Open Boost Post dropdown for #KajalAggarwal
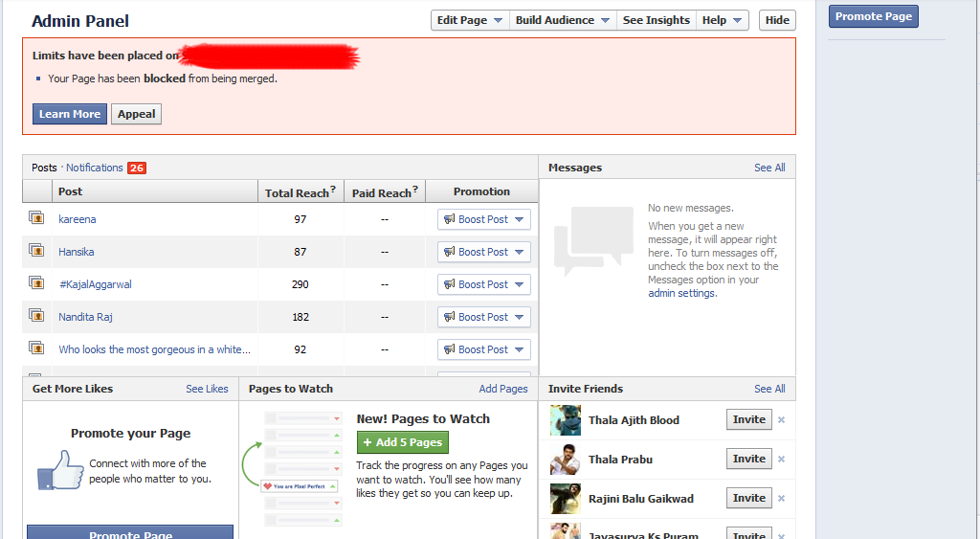This screenshot has height=539, width=980. coord(483,284)
